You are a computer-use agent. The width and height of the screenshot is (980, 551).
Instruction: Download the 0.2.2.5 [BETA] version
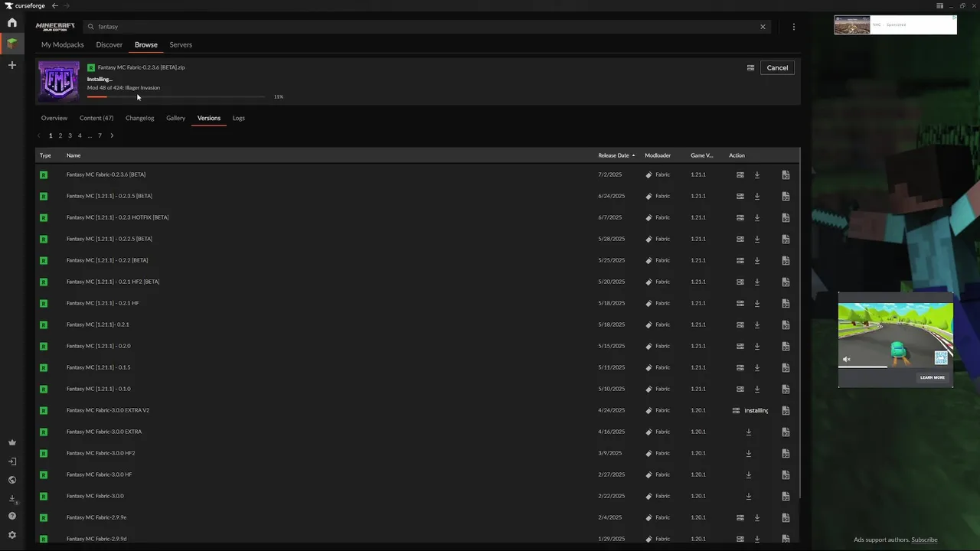click(x=756, y=239)
